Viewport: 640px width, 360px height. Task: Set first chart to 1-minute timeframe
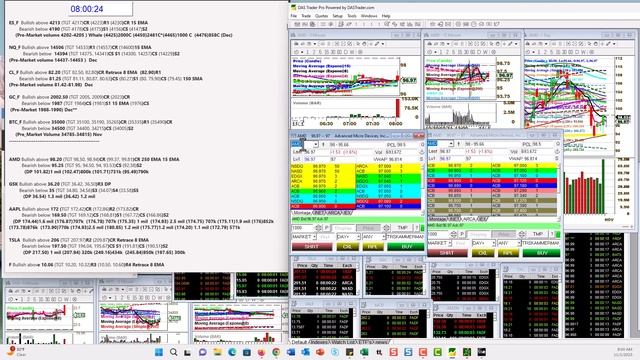coord(308,52)
